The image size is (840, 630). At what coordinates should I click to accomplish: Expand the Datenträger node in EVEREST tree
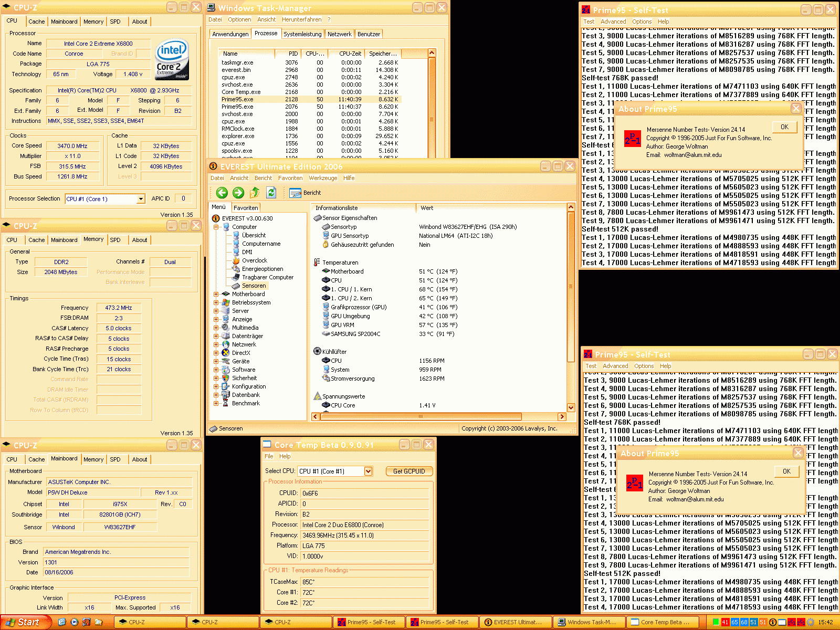216,336
